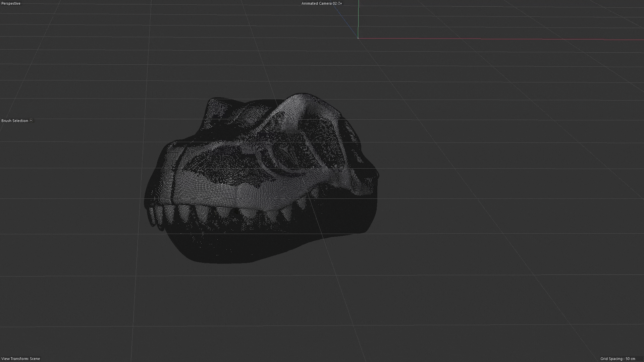The image size is (644, 362).
Task: Open the Perspective view label
Action: (11, 3)
